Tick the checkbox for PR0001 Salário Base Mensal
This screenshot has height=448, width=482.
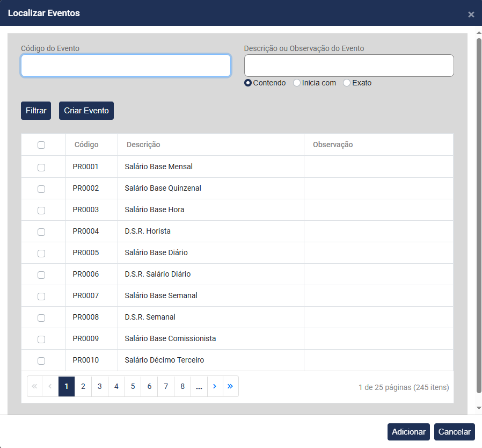[x=41, y=168]
